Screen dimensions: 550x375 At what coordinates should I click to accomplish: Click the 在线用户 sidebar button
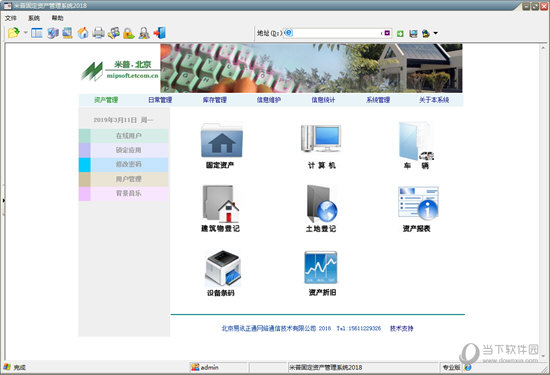click(123, 136)
